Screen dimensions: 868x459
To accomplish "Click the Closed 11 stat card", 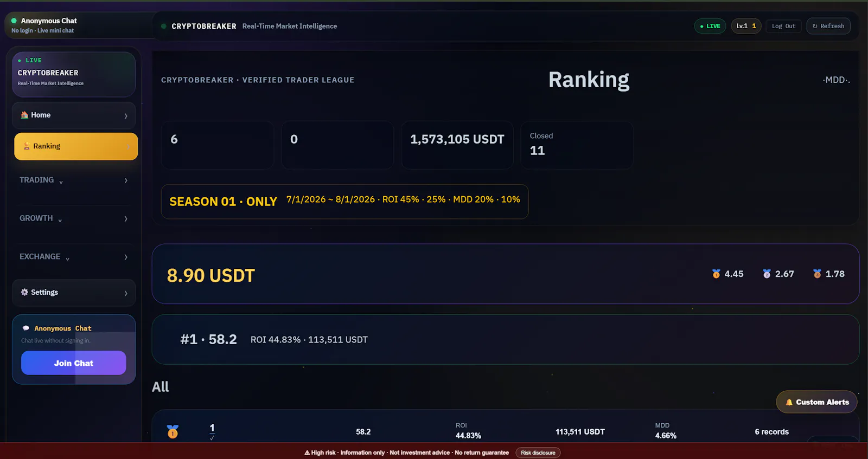I will tap(577, 145).
